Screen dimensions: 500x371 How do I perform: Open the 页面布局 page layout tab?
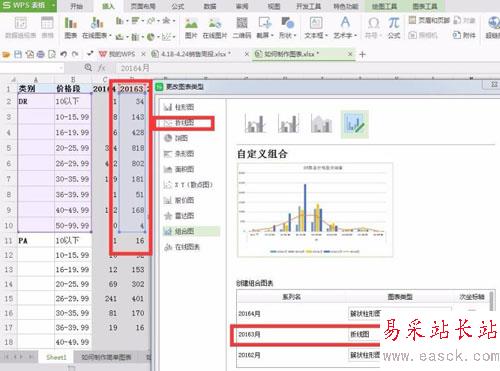(143, 6)
